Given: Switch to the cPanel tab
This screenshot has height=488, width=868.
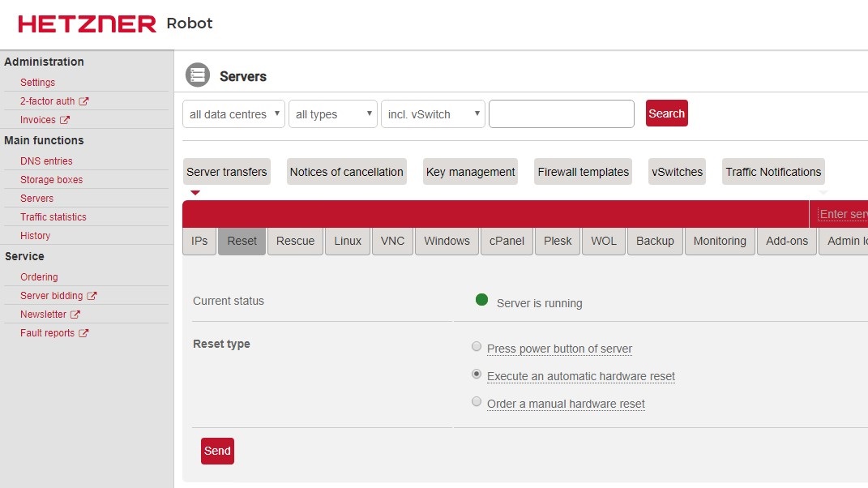Looking at the screenshot, I should pyautogui.click(x=507, y=242).
